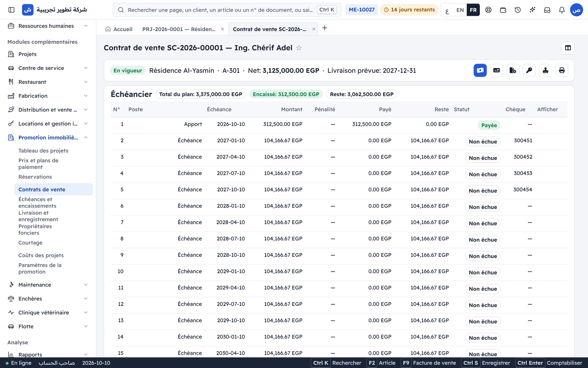
Task: Open the user avatar menu
Action: (576, 10)
